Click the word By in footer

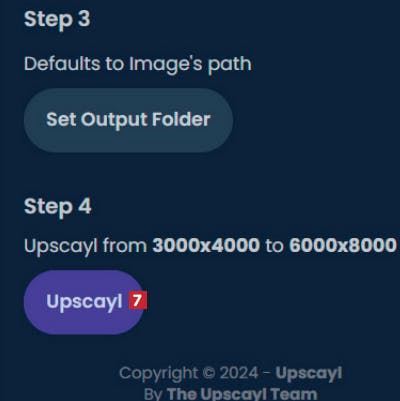tap(153, 394)
